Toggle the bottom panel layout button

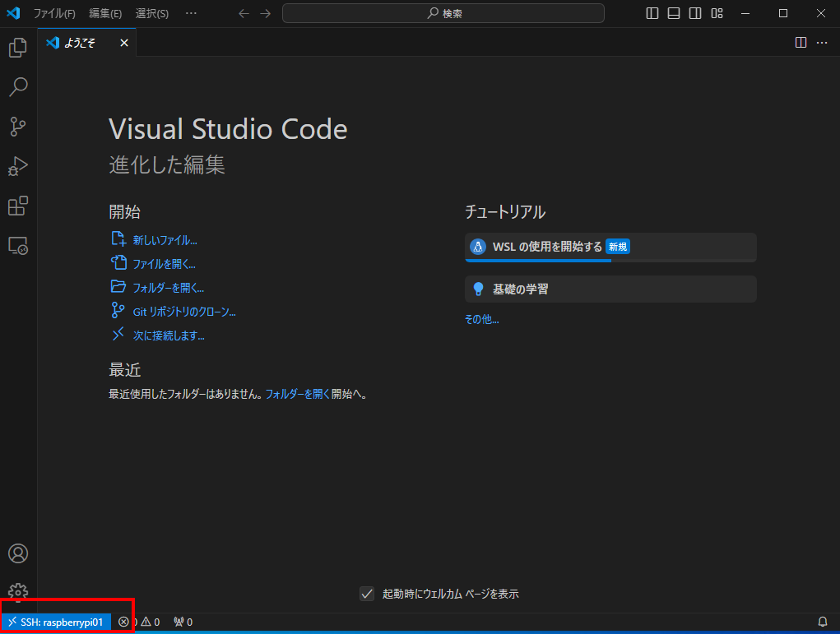(674, 13)
